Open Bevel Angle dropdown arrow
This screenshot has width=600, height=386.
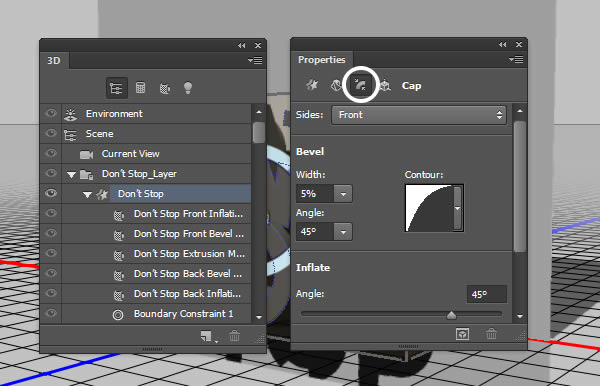coord(343,232)
